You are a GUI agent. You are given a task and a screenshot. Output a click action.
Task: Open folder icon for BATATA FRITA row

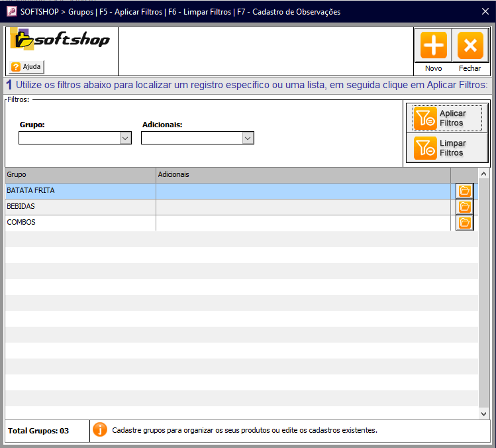tap(465, 192)
